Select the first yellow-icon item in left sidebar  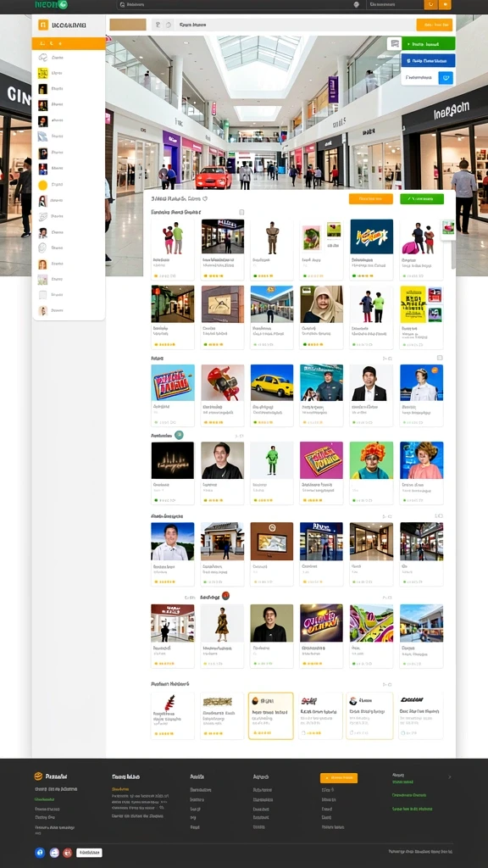(x=69, y=73)
